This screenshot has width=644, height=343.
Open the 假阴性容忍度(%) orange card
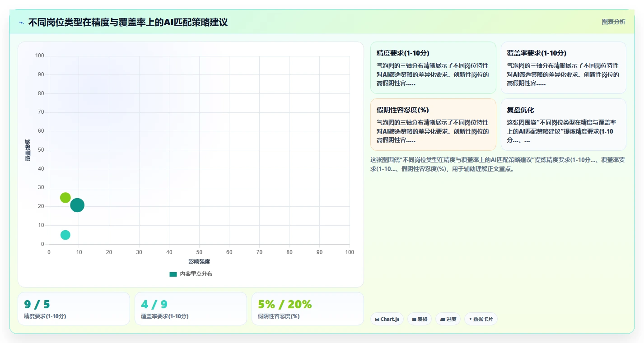coord(433,125)
